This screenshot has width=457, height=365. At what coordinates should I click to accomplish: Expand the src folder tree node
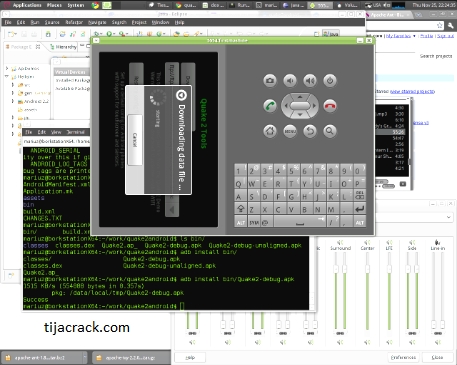pos(13,85)
